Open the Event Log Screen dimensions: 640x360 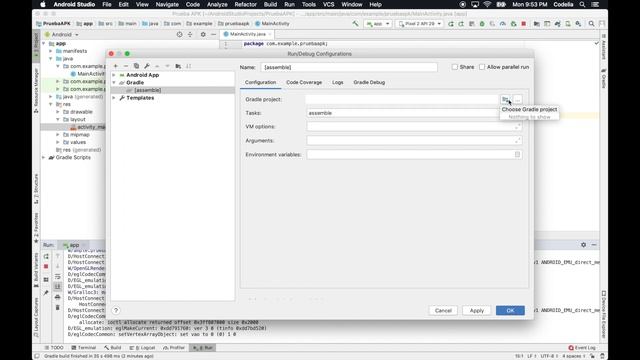[582, 348]
